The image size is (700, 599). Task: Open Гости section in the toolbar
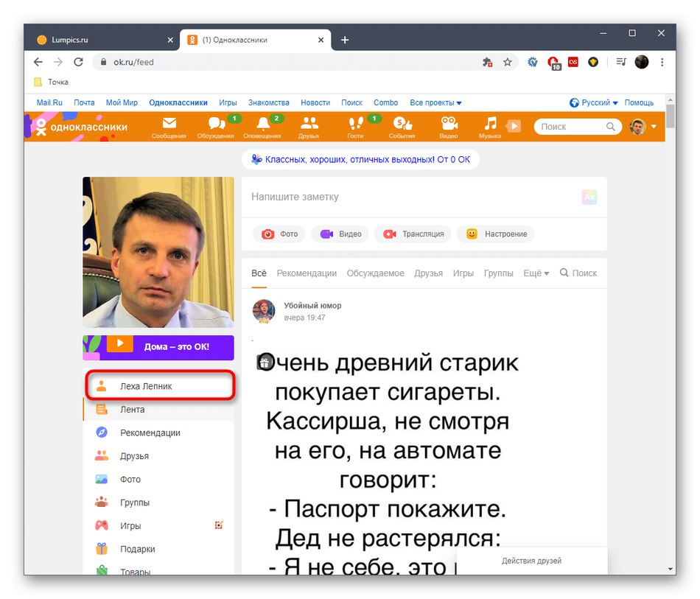[357, 127]
